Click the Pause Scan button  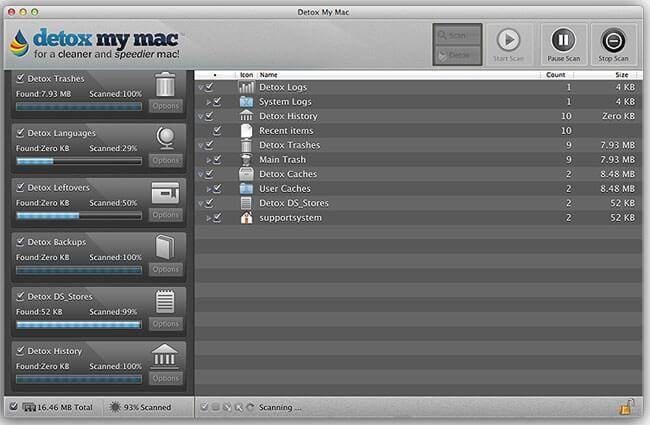click(563, 44)
